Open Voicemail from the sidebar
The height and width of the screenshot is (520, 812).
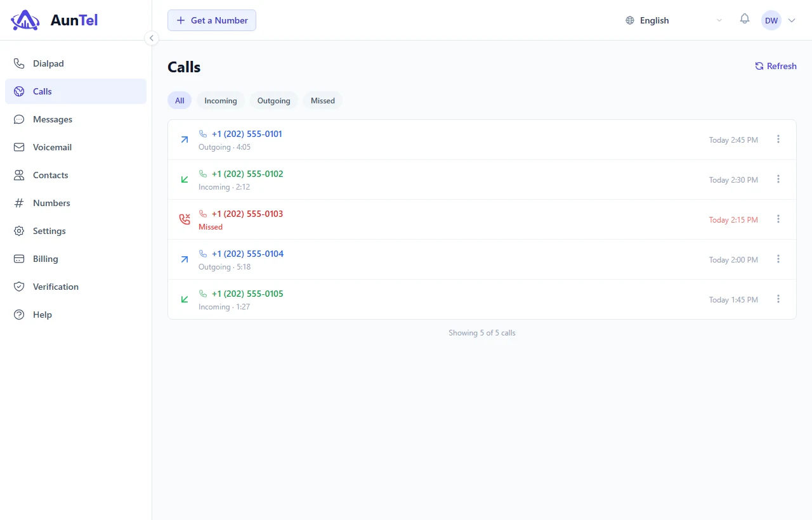75,147
